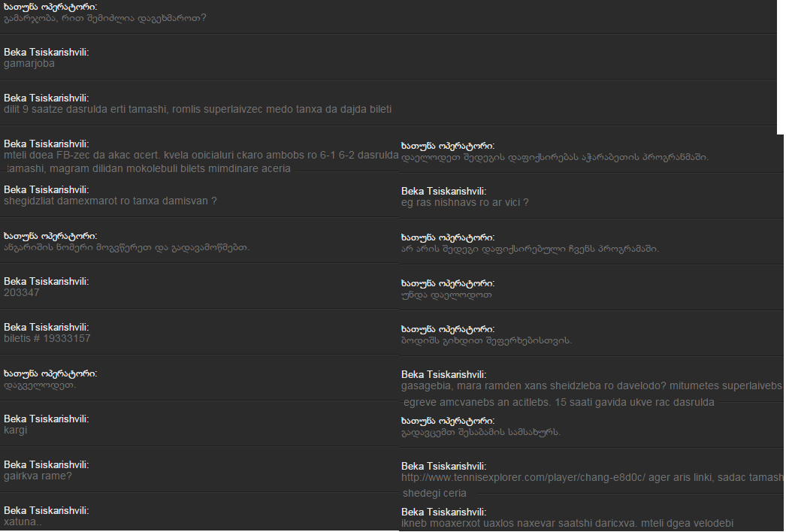Screen dimensions: 786x532
Task: Click operator message "უნდა დაელოდოთ"
Action: [446, 295]
